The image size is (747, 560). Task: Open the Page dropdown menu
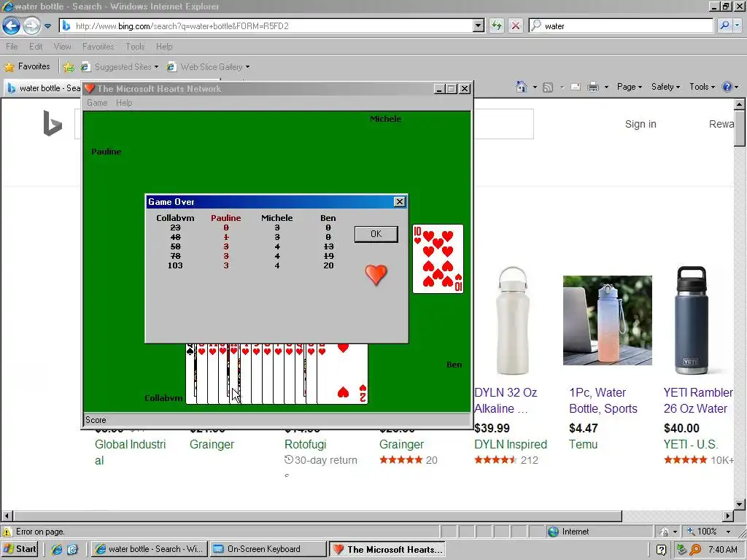[x=630, y=87]
